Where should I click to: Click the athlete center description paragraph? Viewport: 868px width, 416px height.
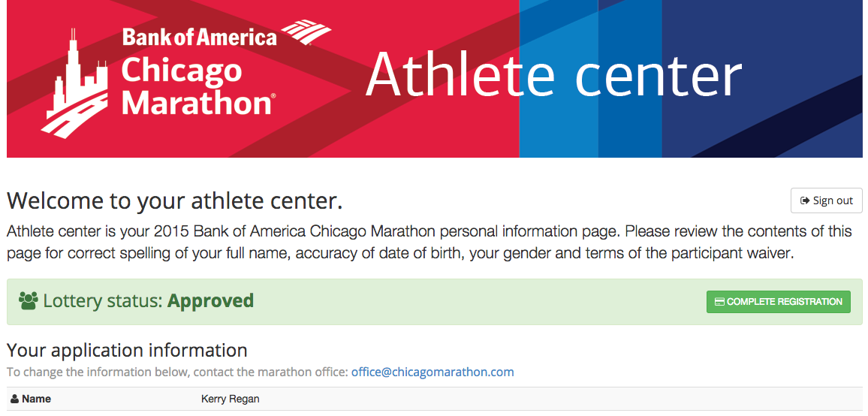[x=429, y=242]
